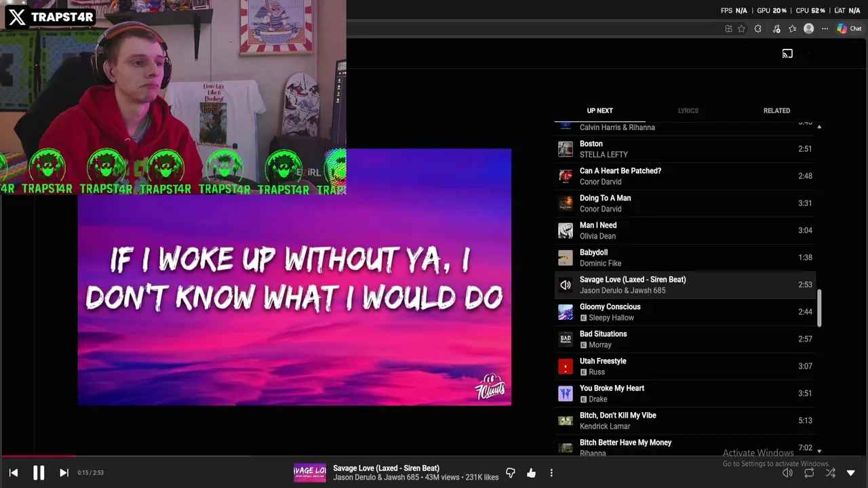
Task: Click the Bitch, Don't Kill My Vibe thumbnail
Action: (x=565, y=420)
